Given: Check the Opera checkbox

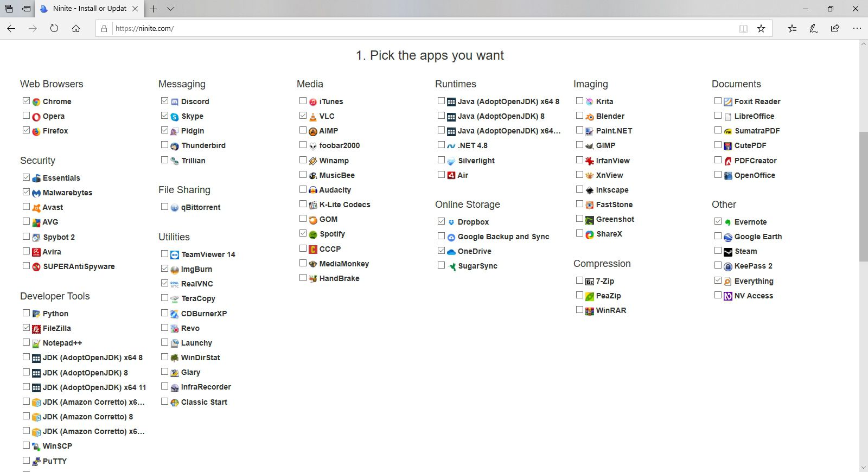Looking at the screenshot, I should (26, 116).
